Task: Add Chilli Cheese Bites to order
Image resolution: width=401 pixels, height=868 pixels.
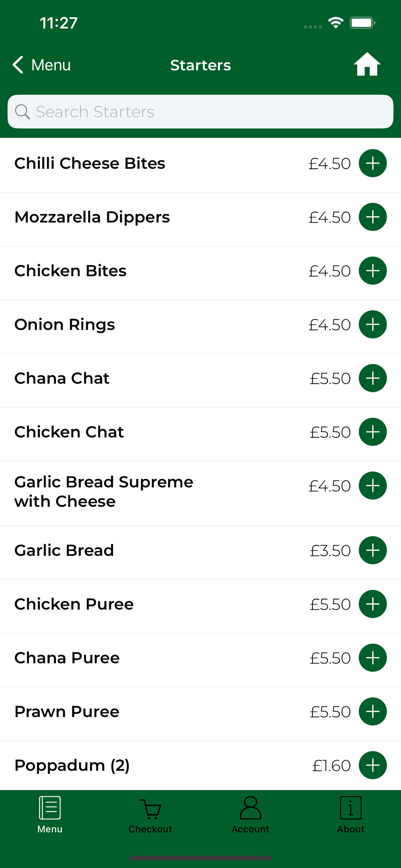Action: tap(372, 163)
